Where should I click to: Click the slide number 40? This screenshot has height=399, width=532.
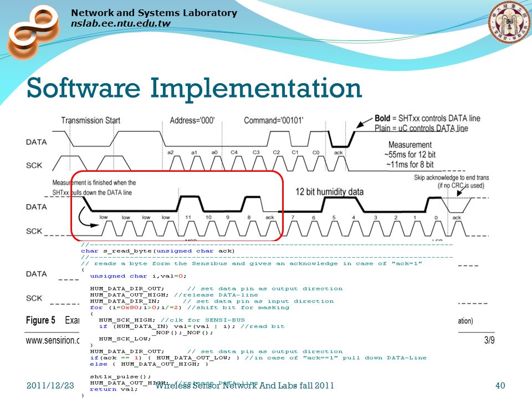click(x=500, y=386)
